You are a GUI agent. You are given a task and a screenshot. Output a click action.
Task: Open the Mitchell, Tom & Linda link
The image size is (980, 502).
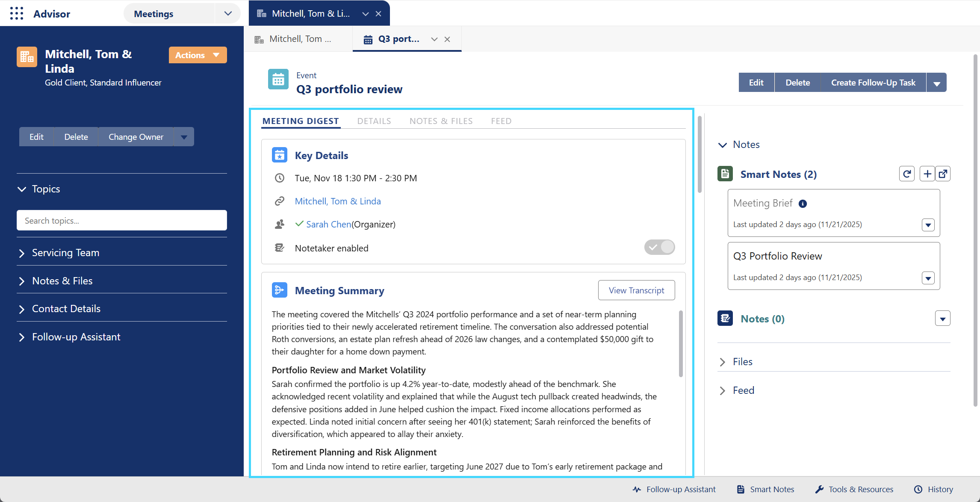(x=337, y=201)
